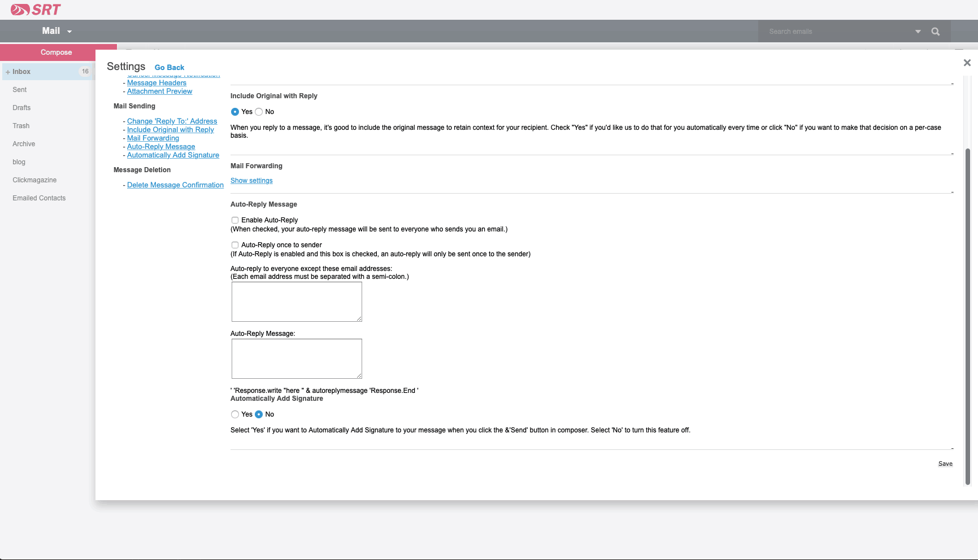Open the Sent folder
This screenshot has height=560, width=978.
click(x=19, y=89)
